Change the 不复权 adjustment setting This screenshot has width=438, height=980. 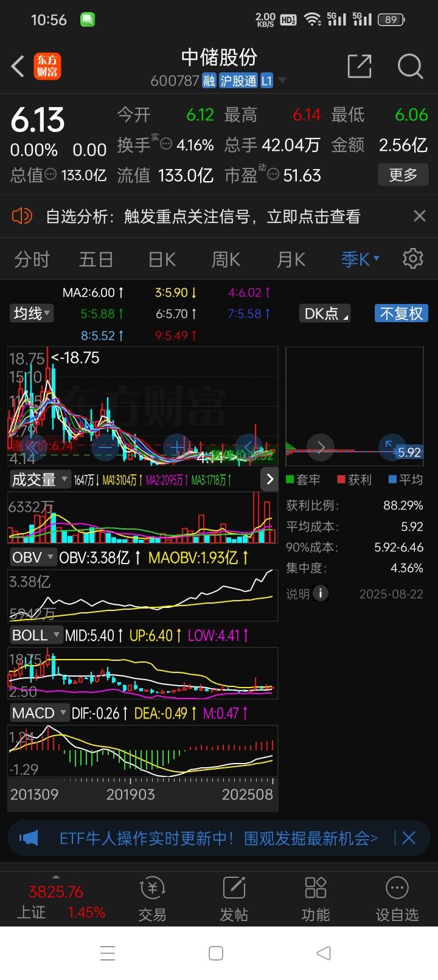coord(401,314)
